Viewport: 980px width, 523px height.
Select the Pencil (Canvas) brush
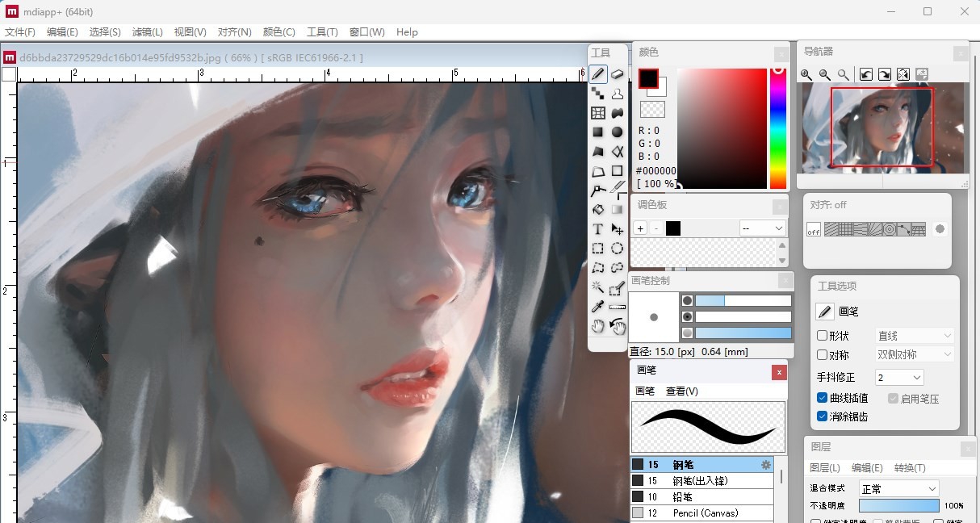[x=701, y=513]
